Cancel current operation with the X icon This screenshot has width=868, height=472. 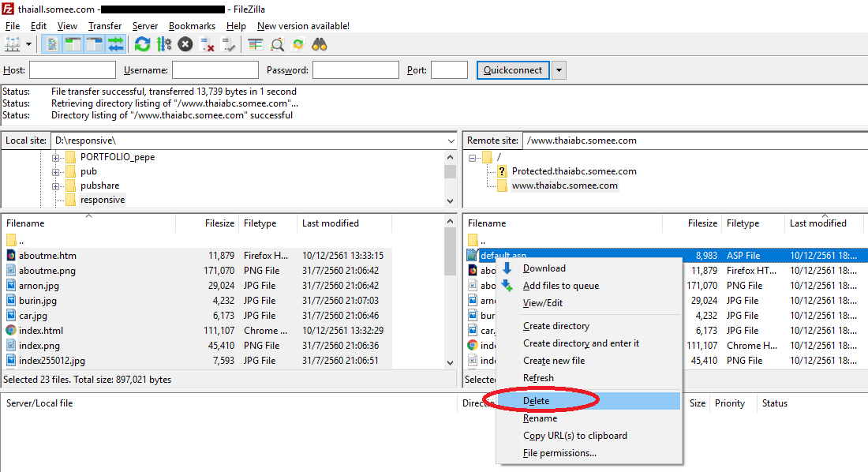[x=185, y=44]
